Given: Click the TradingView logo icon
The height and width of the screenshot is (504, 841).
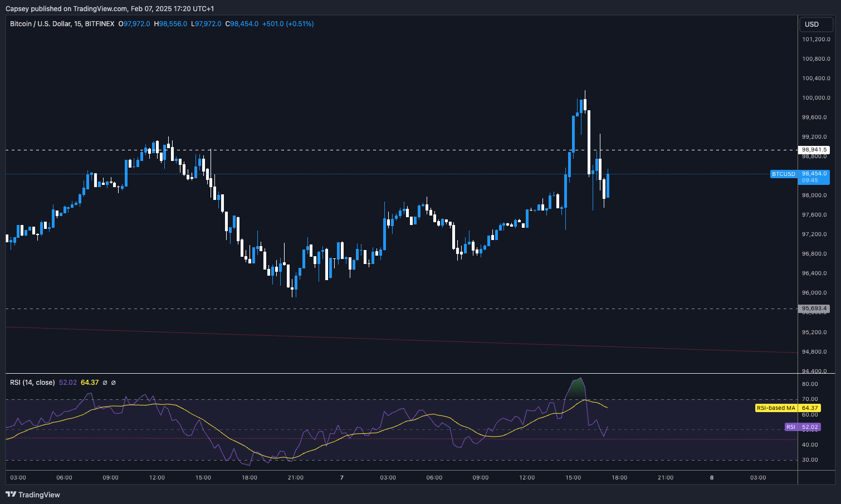Looking at the screenshot, I should coord(11,495).
